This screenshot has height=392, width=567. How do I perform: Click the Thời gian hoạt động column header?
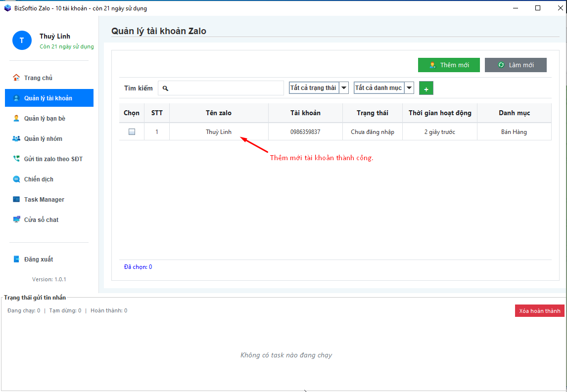[x=439, y=113]
